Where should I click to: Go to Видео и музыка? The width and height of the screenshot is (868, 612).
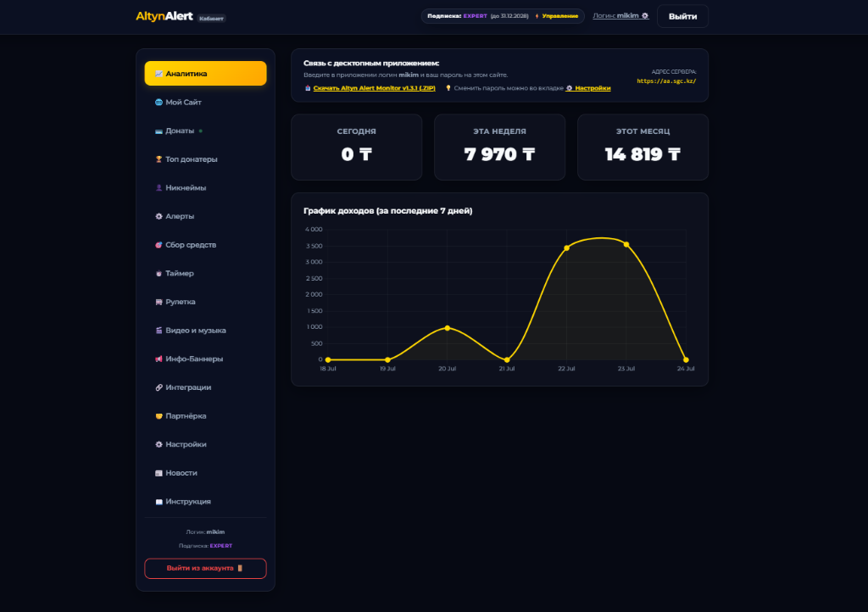point(205,331)
